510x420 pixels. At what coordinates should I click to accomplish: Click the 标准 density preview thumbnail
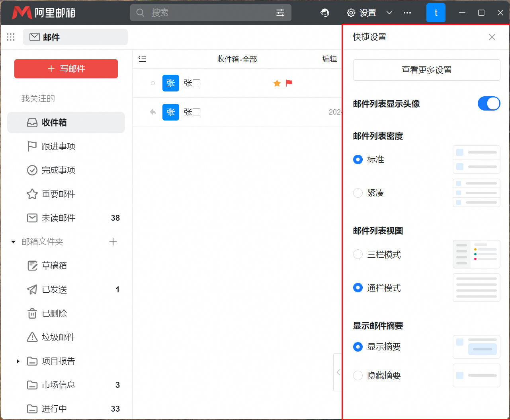coord(477,159)
